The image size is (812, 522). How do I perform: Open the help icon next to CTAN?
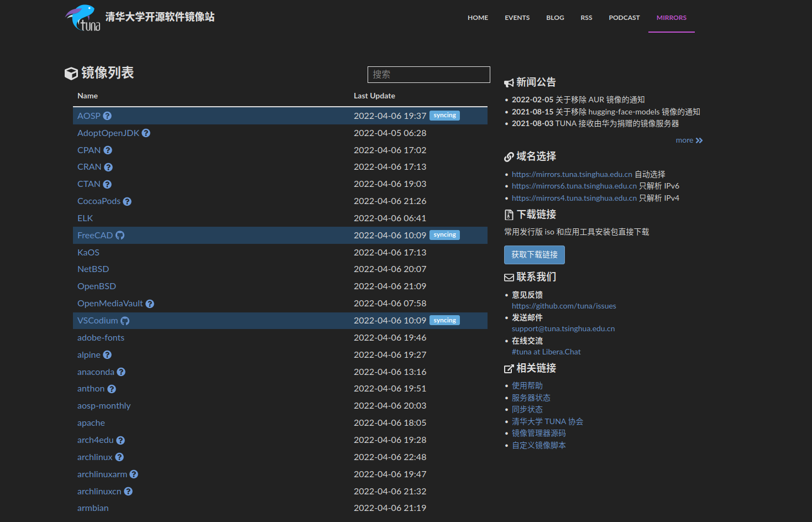pos(107,184)
